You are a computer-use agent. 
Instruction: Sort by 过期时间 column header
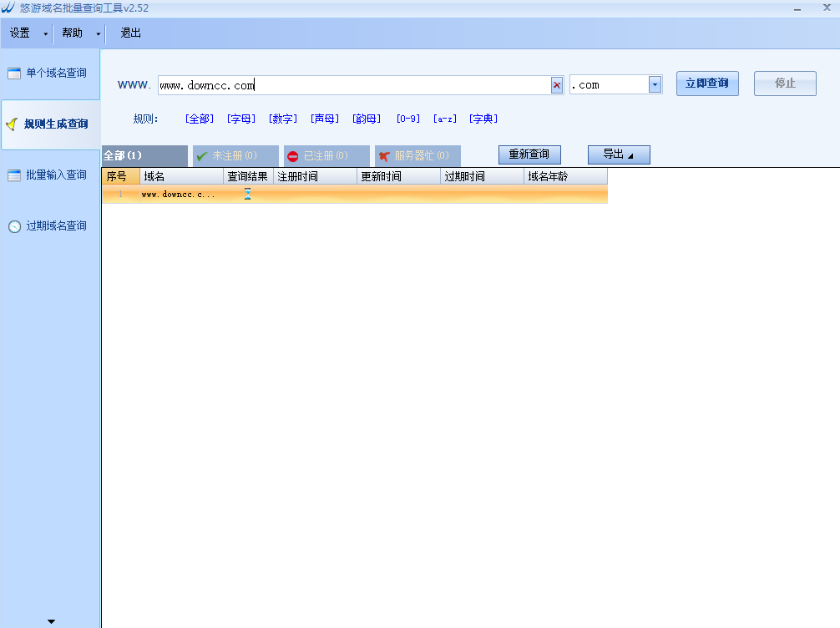pyautogui.click(x=483, y=176)
